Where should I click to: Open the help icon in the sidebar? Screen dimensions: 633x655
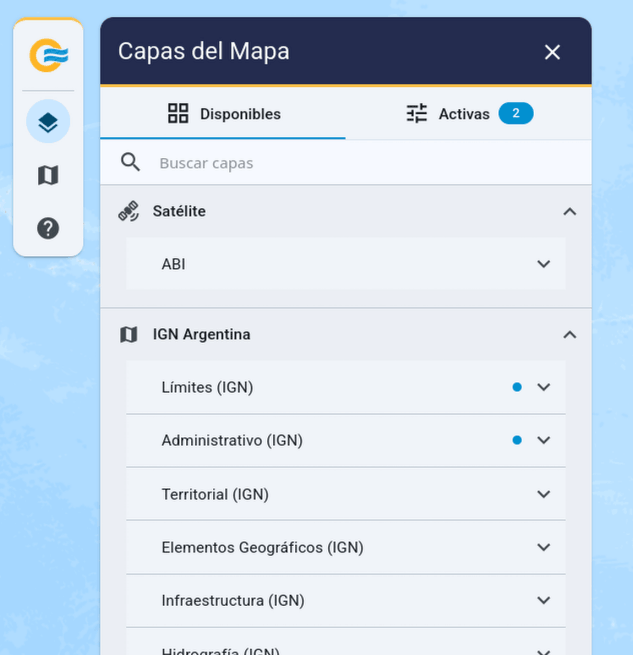coord(48,228)
